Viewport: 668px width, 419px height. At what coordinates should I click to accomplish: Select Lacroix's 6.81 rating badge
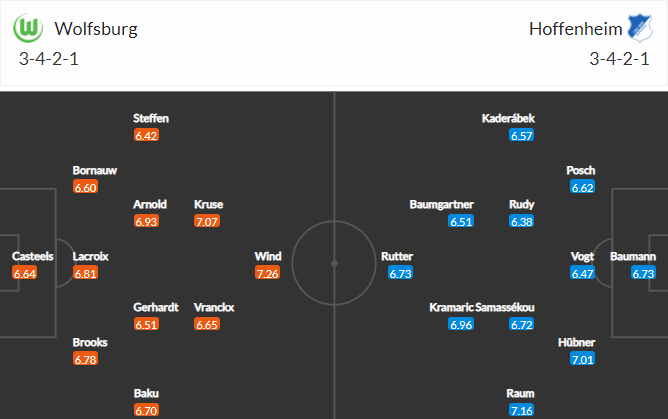[x=85, y=273]
